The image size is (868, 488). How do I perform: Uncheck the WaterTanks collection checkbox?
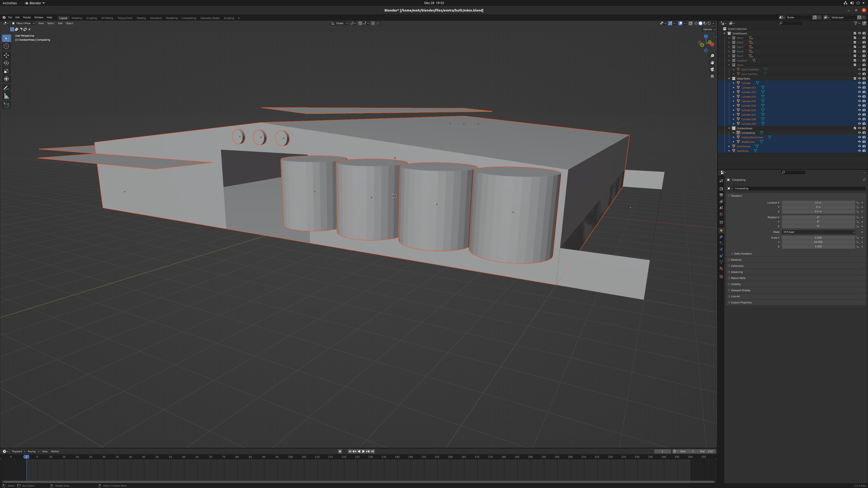(855, 78)
